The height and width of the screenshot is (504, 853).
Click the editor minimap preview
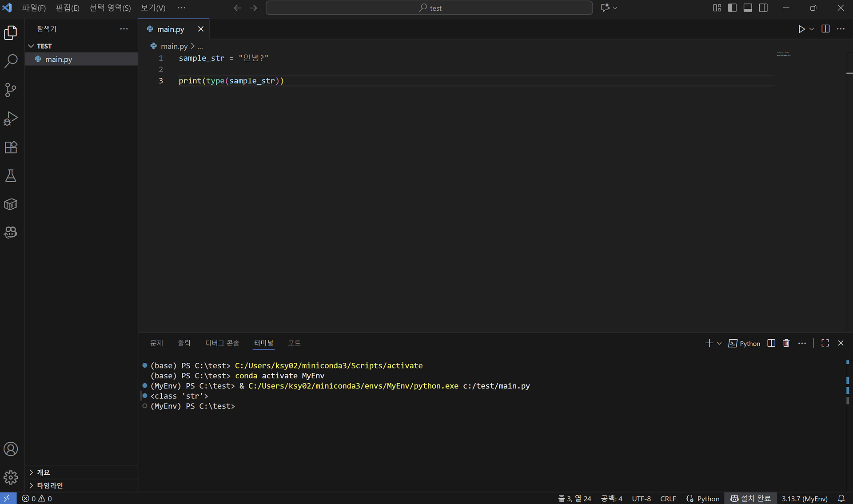coord(783,55)
